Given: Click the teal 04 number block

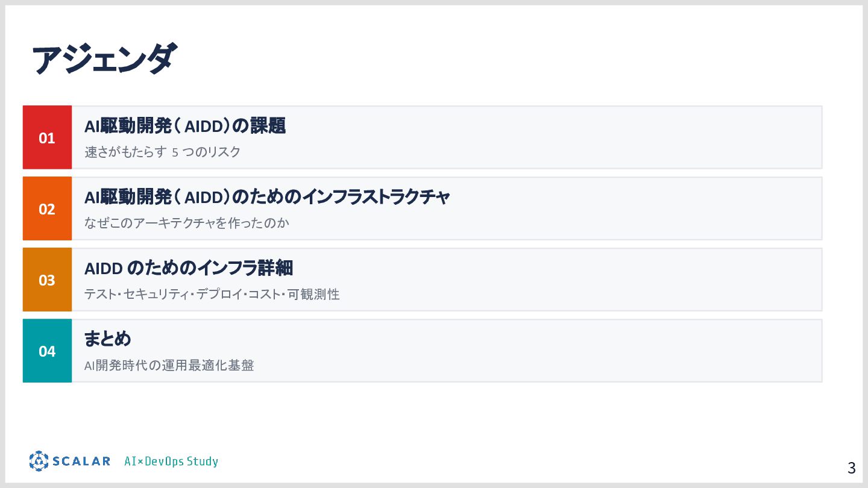Looking at the screenshot, I should 47,351.
